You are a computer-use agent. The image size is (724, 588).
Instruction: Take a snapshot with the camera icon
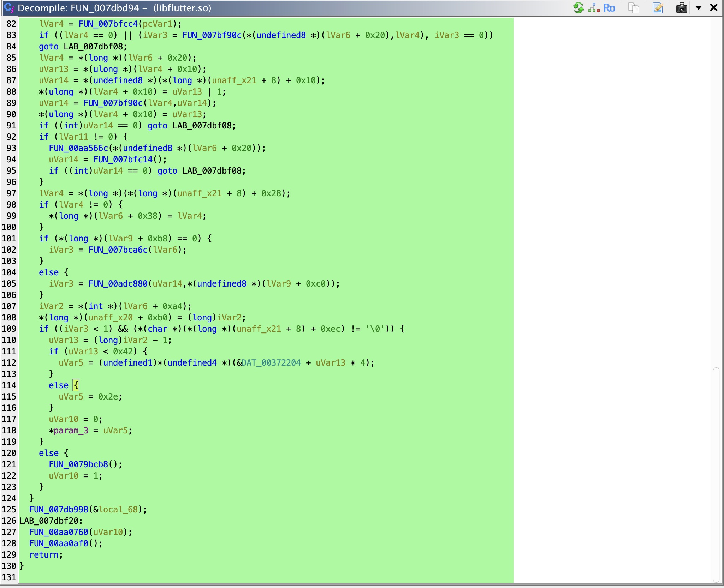[x=681, y=8]
